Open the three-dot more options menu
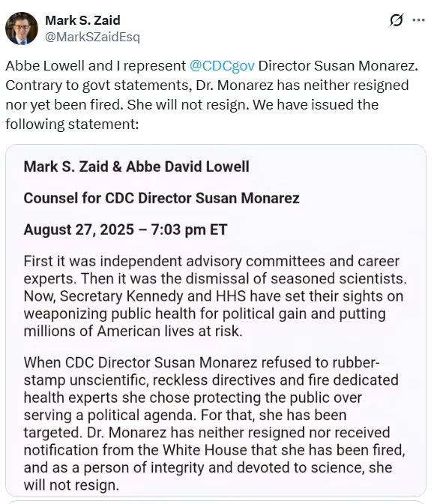 click(418, 20)
